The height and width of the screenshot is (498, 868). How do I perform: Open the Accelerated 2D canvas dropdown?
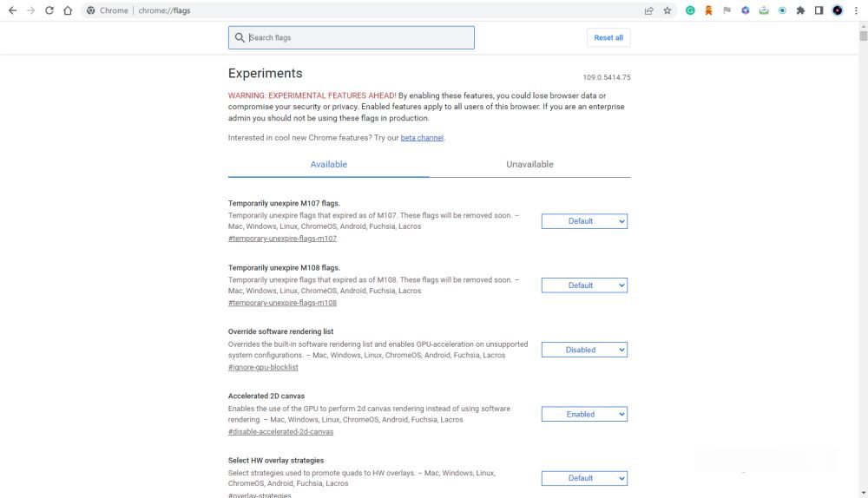[584, 414]
